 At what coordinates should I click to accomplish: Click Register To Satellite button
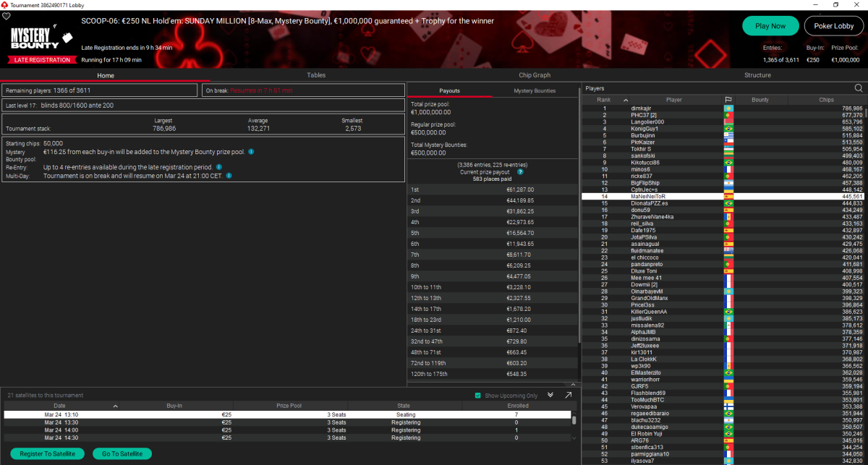[x=46, y=454]
